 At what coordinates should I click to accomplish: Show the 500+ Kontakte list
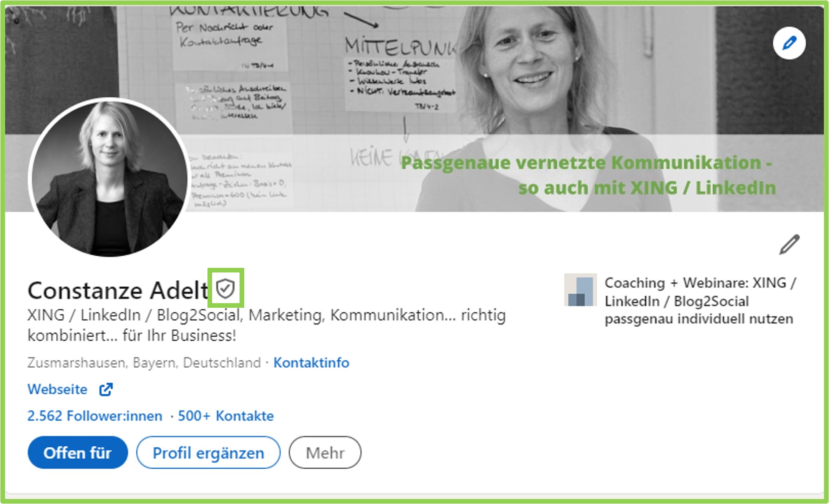226,416
